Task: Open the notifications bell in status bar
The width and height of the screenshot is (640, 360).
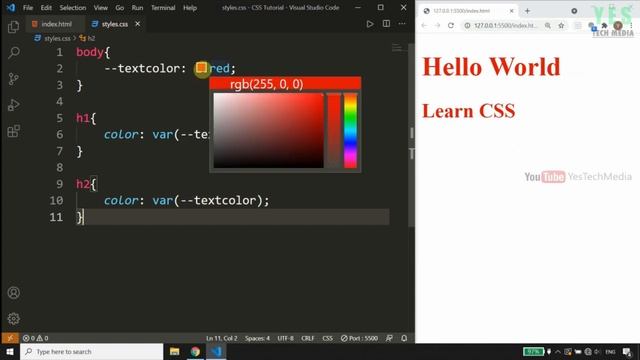Action: pos(404,338)
